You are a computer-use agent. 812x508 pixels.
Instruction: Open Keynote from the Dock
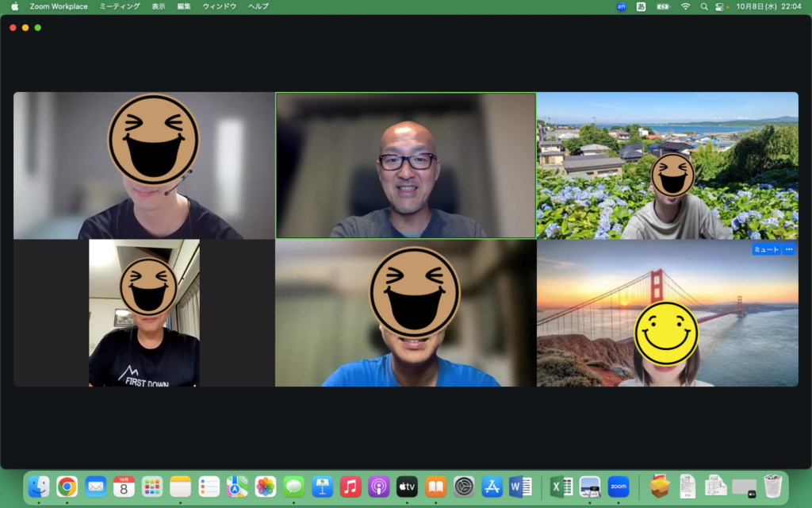coord(322,486)
